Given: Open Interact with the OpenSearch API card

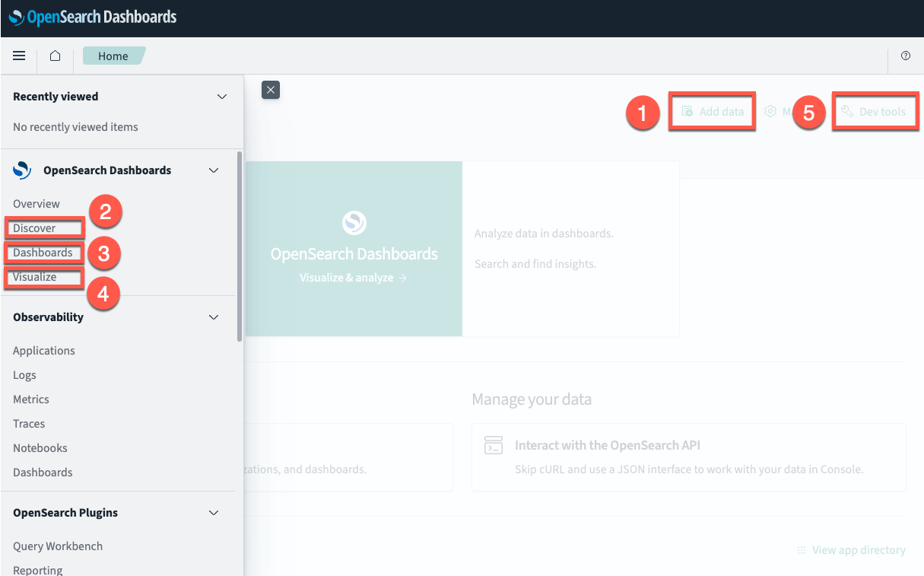Looking at the screenshot, I should (x=689, y=457).
